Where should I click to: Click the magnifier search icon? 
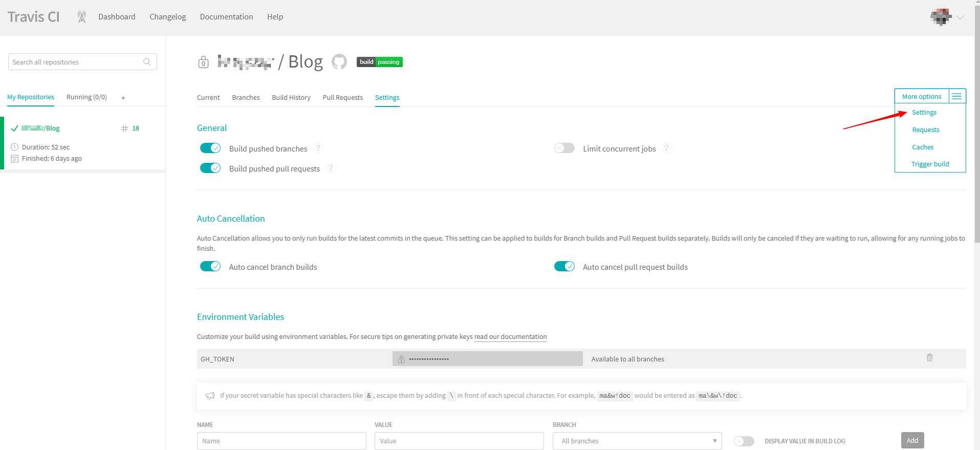pos(147,62)
